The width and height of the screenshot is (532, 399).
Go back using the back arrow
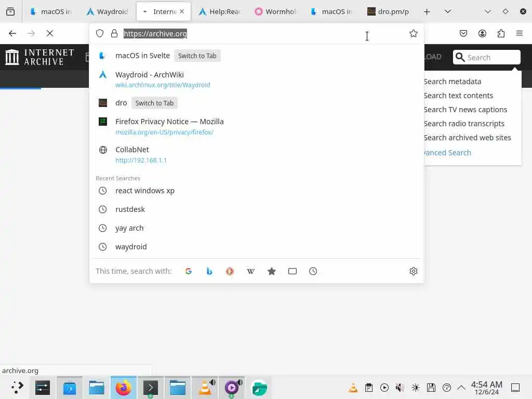pyautogui.click(x=12, y=33)
